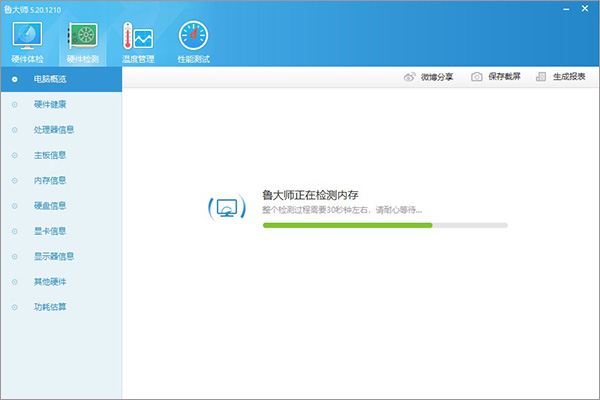Viewport: 600px width, 400px height.
Task: Open 主板信息 in the sidebar
Action: tap(61, 155)
